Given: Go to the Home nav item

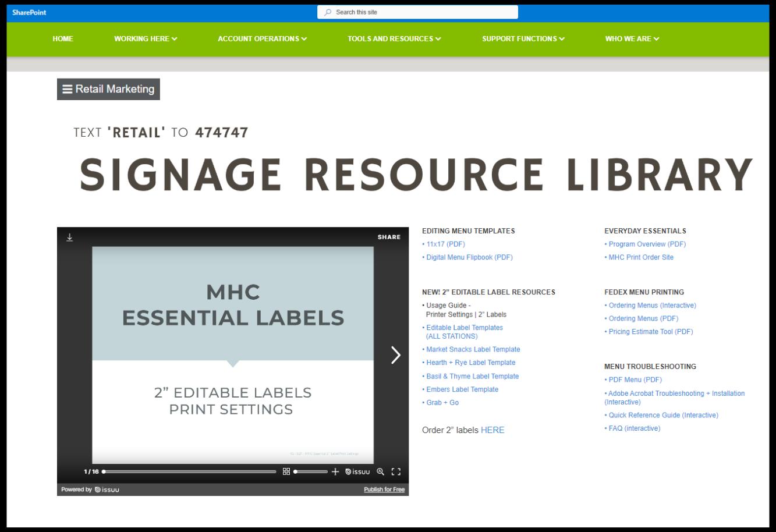Looking at the screenshot, I should pos(63,39).
